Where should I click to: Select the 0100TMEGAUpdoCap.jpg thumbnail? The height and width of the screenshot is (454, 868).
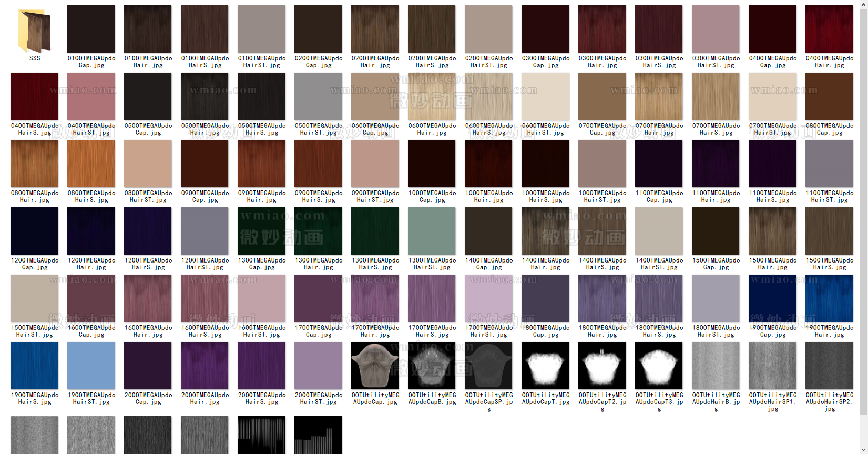click(x=91, y=29)
